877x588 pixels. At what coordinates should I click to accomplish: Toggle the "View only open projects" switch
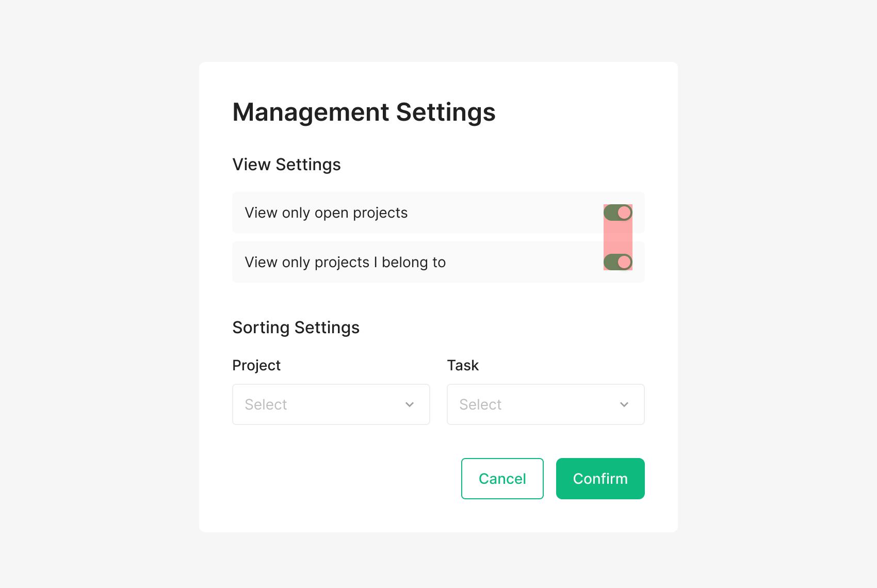[618, 213]
